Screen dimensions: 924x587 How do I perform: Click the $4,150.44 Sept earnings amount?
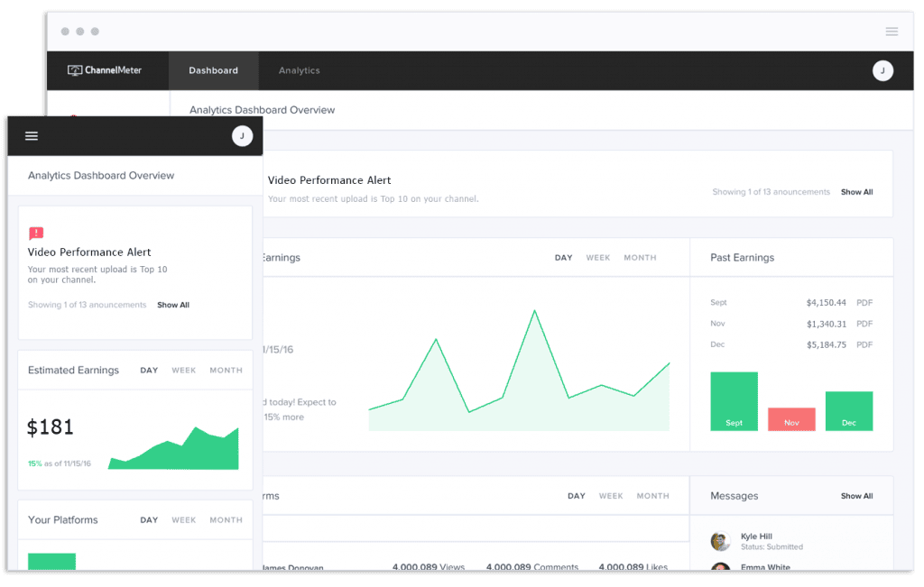point(827,303)
